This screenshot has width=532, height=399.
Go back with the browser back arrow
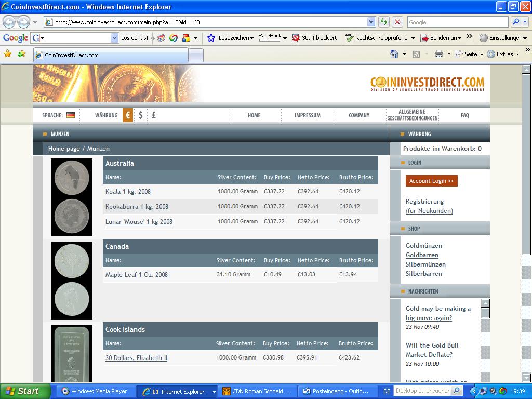(x=9, y=22)
